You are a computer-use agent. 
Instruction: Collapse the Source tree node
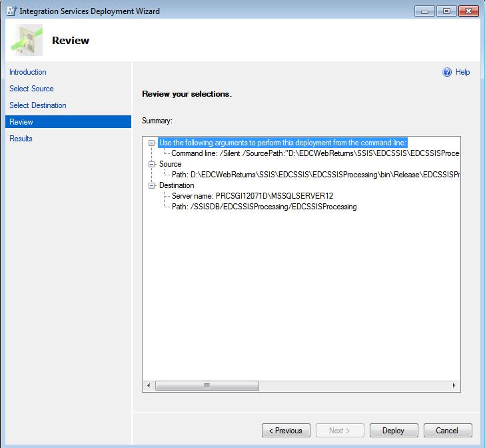[x=152, y=164]
